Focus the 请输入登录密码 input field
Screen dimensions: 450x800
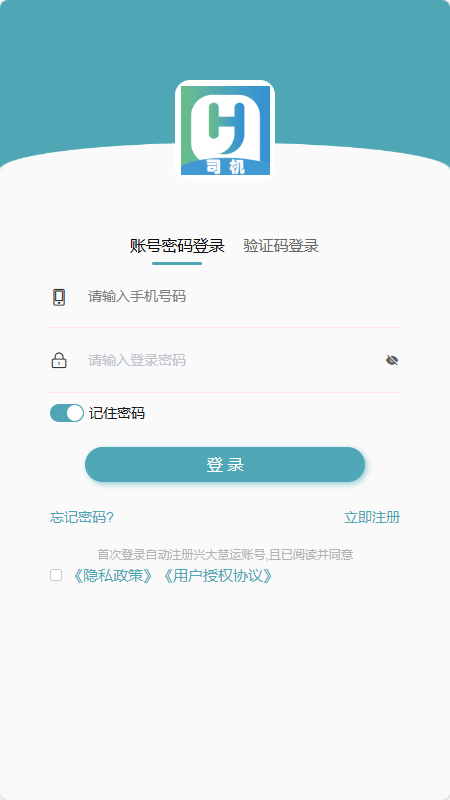click(232, 361)
